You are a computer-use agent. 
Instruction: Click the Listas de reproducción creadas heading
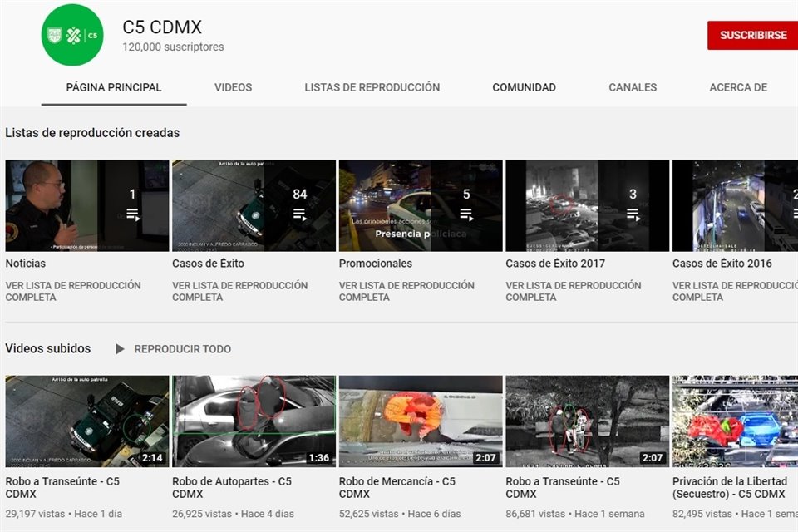coord(92,133)
